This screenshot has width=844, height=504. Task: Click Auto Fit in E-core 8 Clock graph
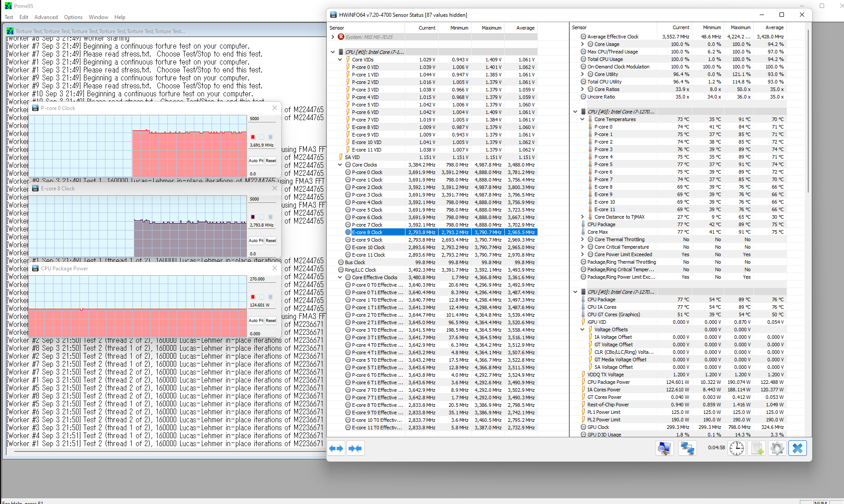(x=256, y=241)
